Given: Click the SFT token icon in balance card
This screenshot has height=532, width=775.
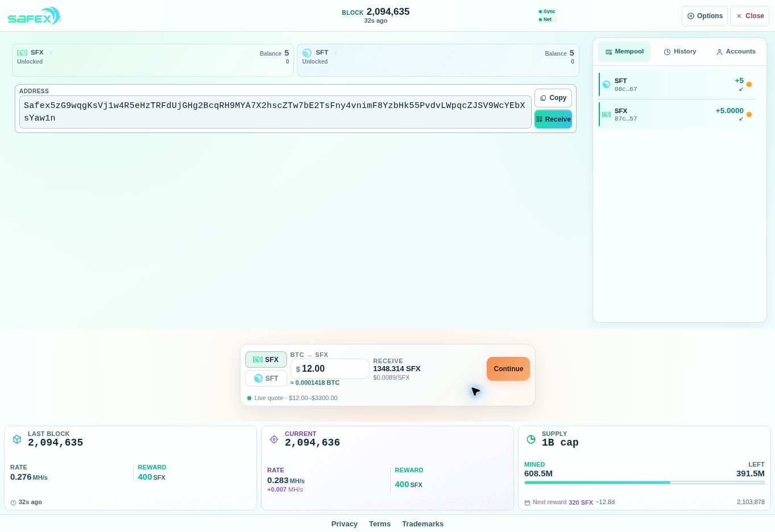Looking at the screenshot, I should coord(307,52).
